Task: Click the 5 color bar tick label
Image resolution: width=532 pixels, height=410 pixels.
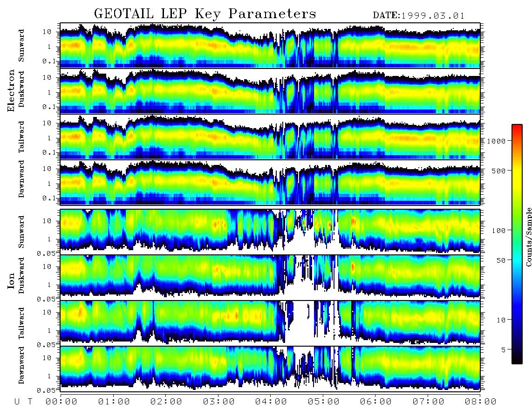Action: click(x=503, y=349)
